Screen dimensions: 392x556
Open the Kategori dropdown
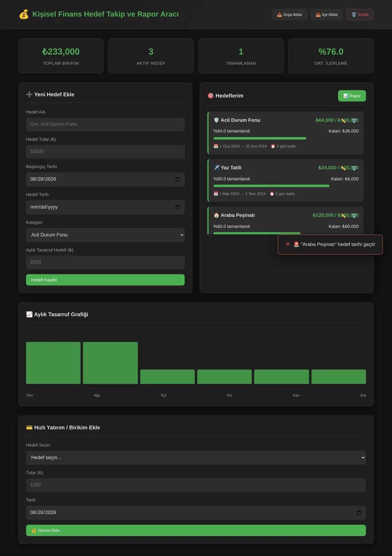click(x=105, y=235)
